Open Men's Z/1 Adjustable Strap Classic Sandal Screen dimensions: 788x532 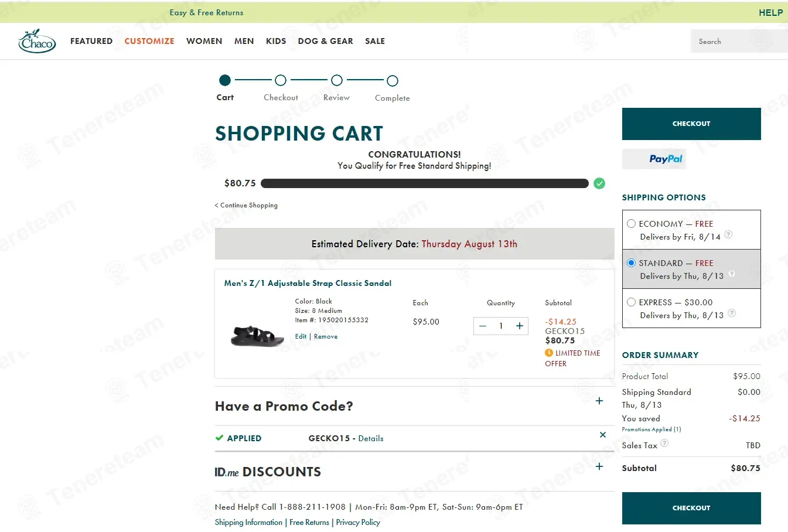pos(308,283)
